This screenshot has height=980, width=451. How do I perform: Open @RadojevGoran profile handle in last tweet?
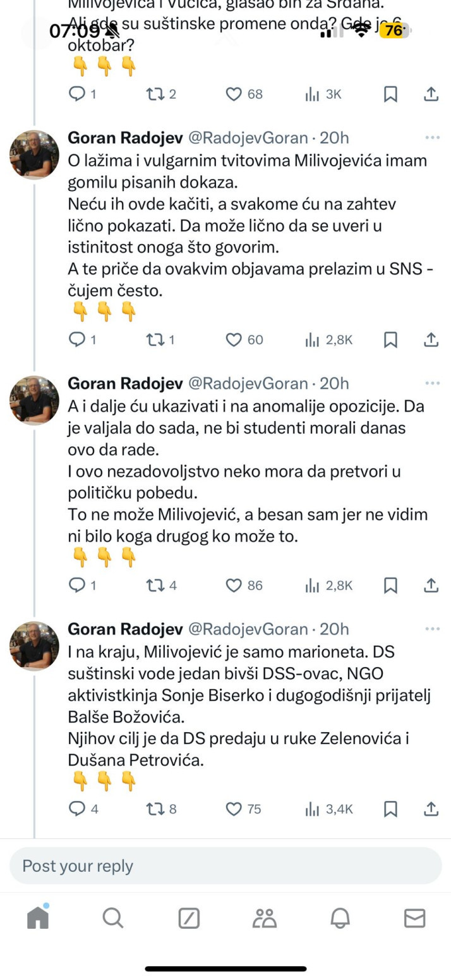point(248,629)
